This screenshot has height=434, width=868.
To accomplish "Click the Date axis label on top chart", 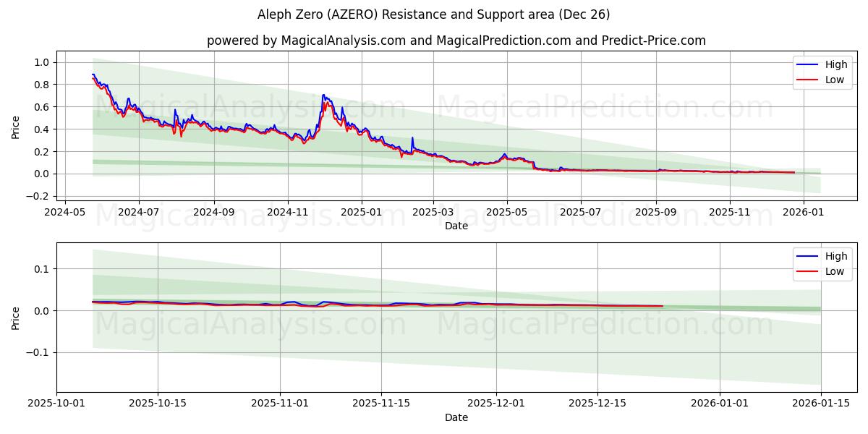I will (456, 226).
